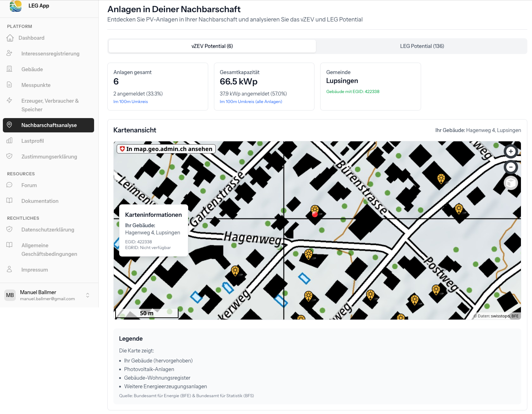532x414 pixels.
Task: Zoom in on the map
Action: [511, 151]
